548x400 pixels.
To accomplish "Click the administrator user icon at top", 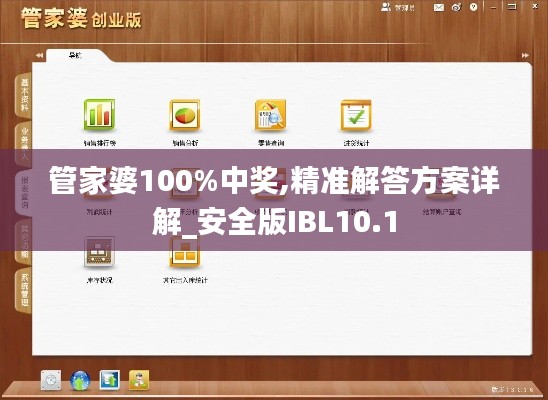I will tap(386, 7).
